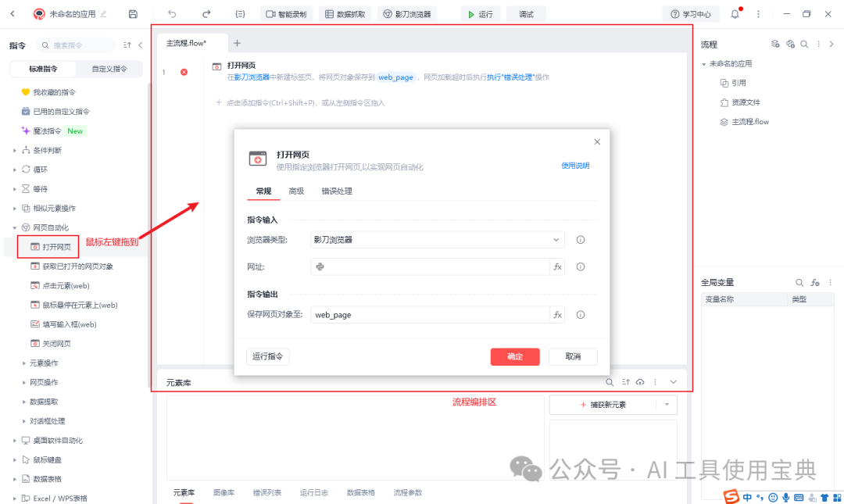Image resolution: width=844 pixels, height=504 pixels.
Task: Expand the 数据提取 subcategory
Action: click(23, 402)
